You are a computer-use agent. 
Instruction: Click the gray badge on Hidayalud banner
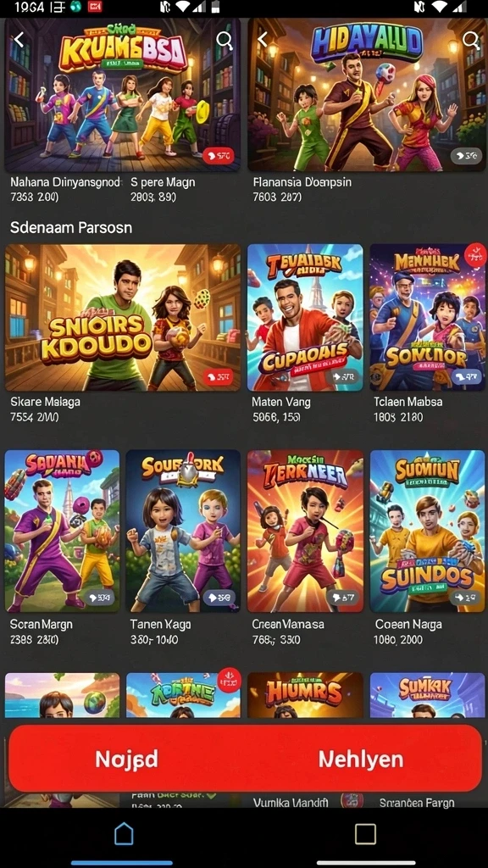(x=465, y=156)
